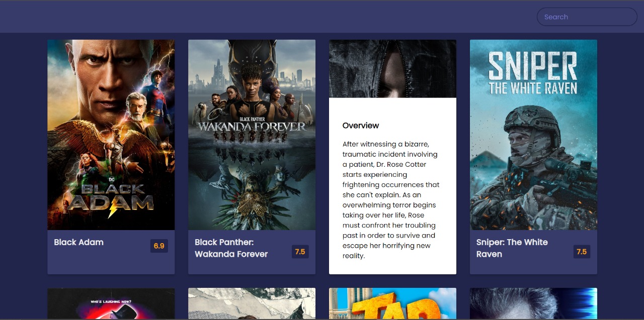This screenshot has width=644, height=320.
Task: Click the 7.5 rating on Sniper card
Action: pyautogui.click(x=582, y=252)
